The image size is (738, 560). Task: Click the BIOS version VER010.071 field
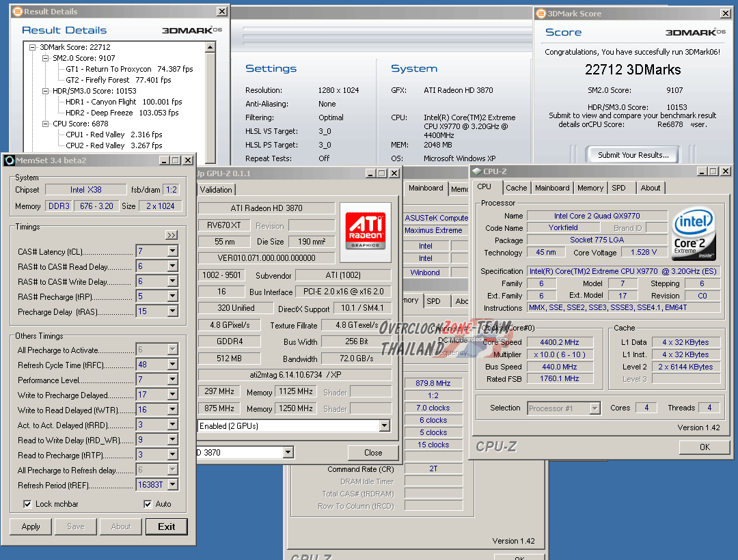point(266,257)
